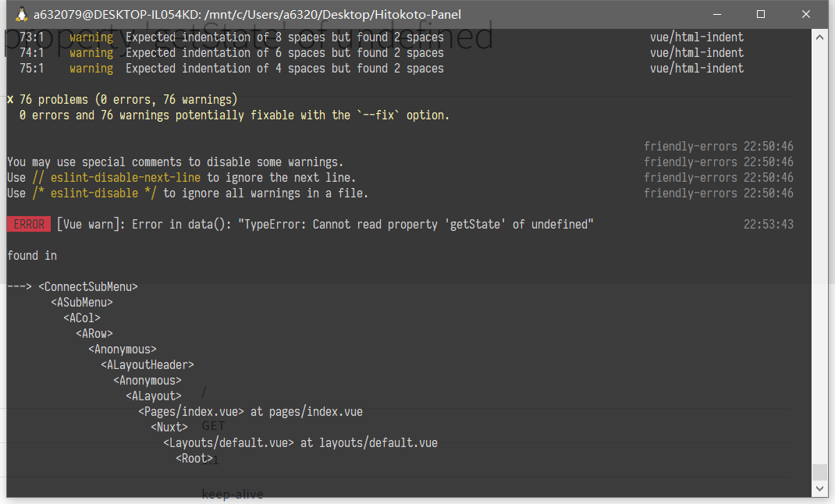Screen dimensions: 835x504
Task: Collapse the Nuxt component entry
Action: point(169,427)
